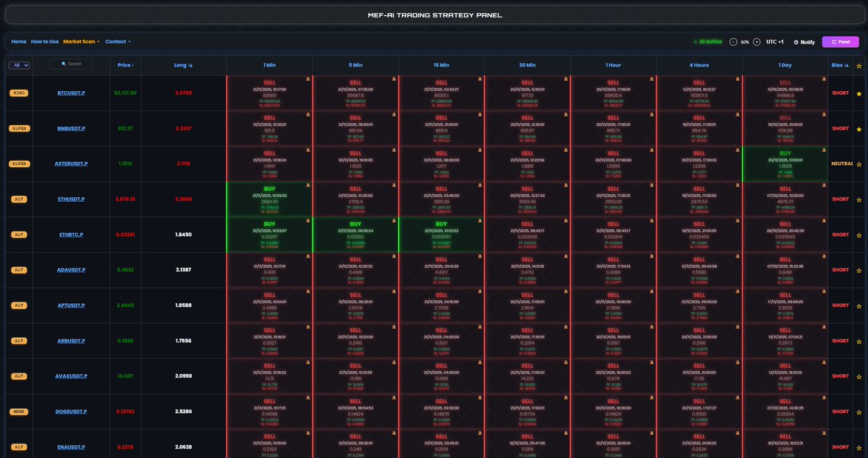
Task: Click the plus control next to 80%
Action: coord(757,41)
